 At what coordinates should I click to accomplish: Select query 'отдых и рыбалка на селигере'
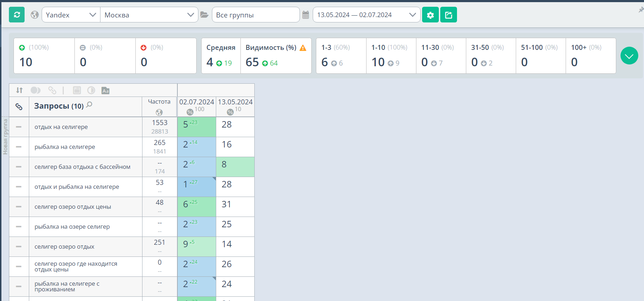coord(77,187)
